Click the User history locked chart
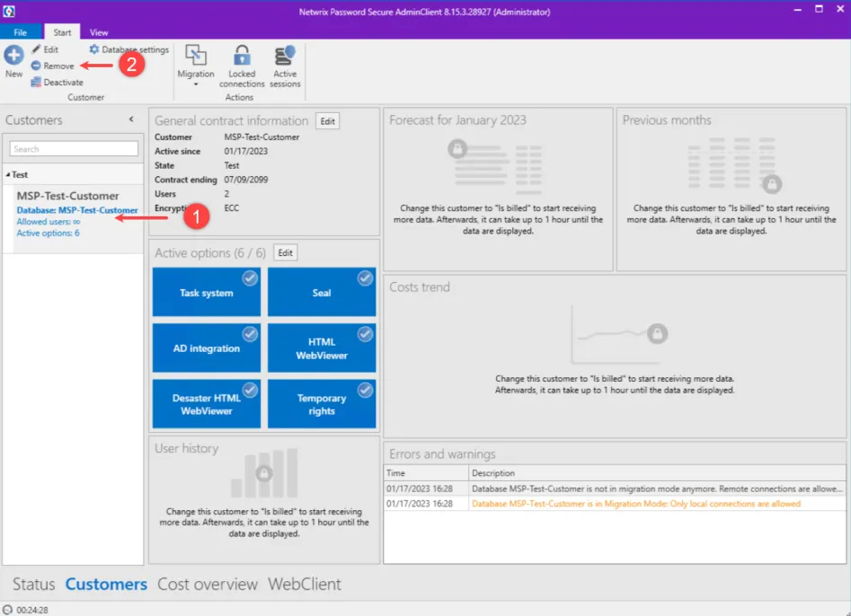851x616 pixels. (x=264, y=472)
